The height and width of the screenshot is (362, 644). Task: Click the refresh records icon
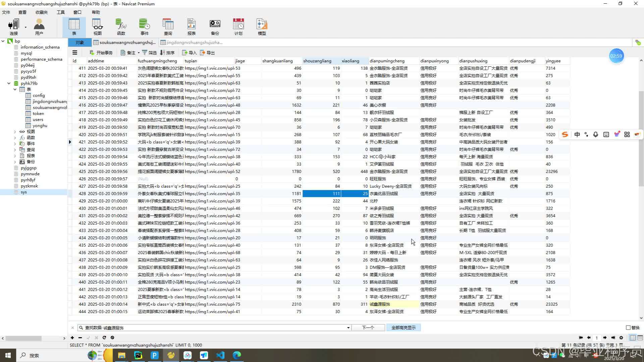coord(104,338)
